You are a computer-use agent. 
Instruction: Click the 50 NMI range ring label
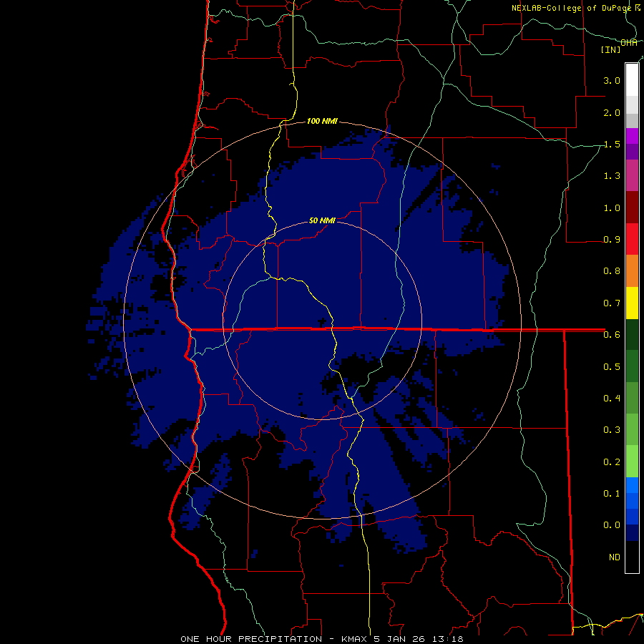pyautogui.click(x=322, y=220)
